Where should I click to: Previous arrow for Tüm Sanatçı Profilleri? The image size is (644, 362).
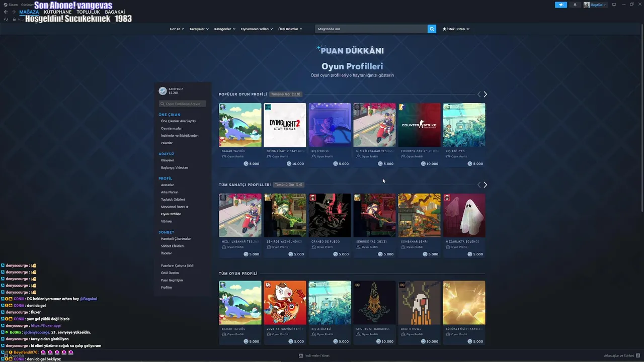click(479, 185)
